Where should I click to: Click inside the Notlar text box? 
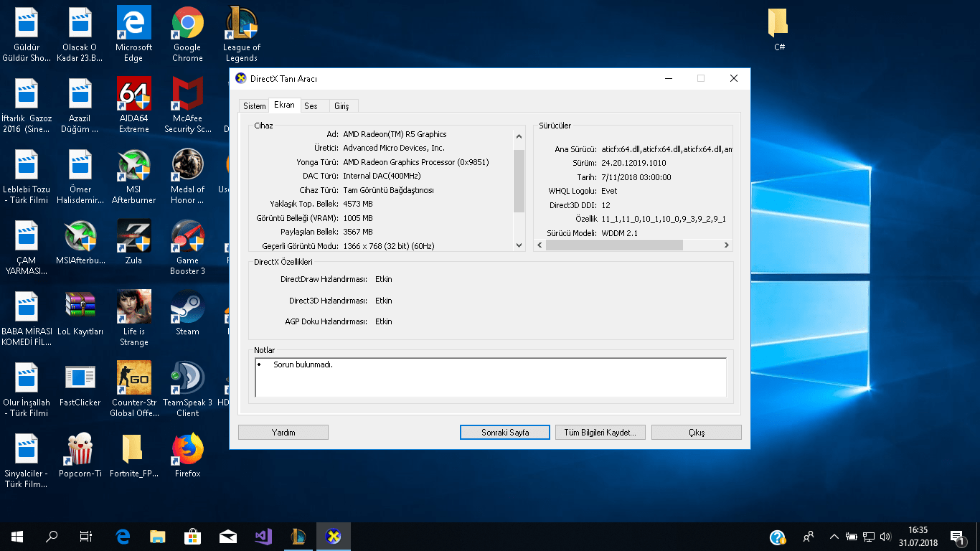(x=491, y=377)
